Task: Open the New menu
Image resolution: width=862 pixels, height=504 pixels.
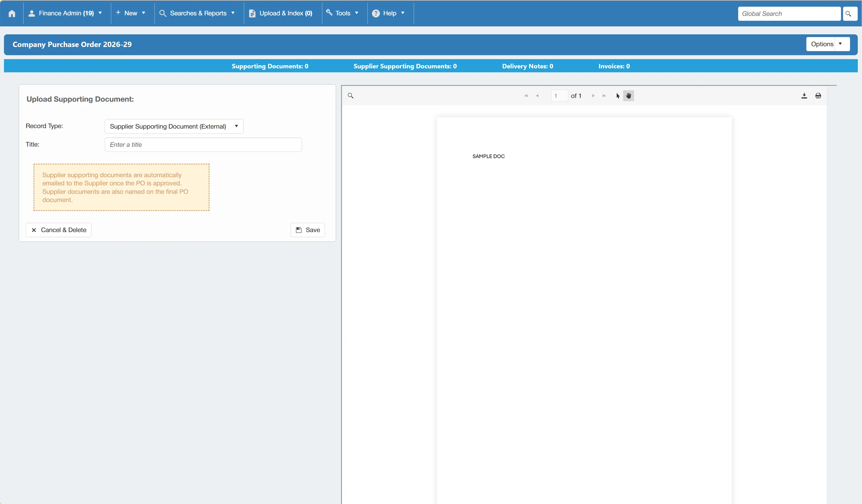Action: pyautogui.click(x=131, y=13)
